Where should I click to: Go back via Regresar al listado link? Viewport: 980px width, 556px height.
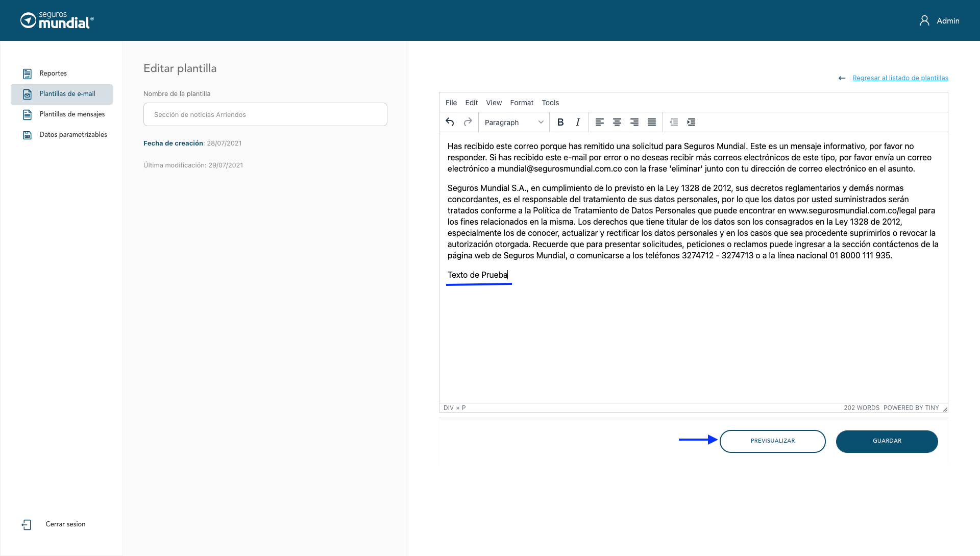(x=900, y=78)
